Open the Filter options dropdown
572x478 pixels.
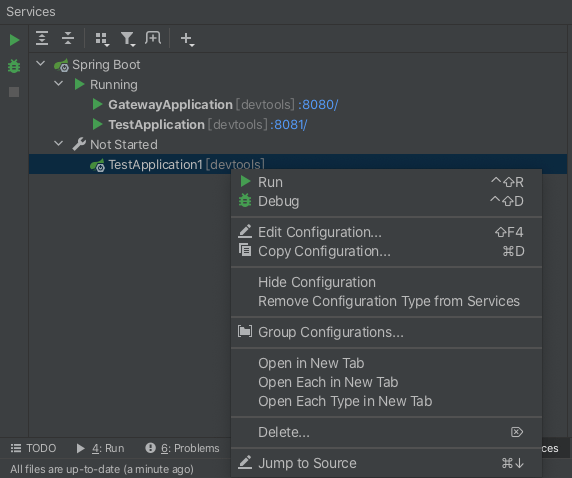(128, 39)
